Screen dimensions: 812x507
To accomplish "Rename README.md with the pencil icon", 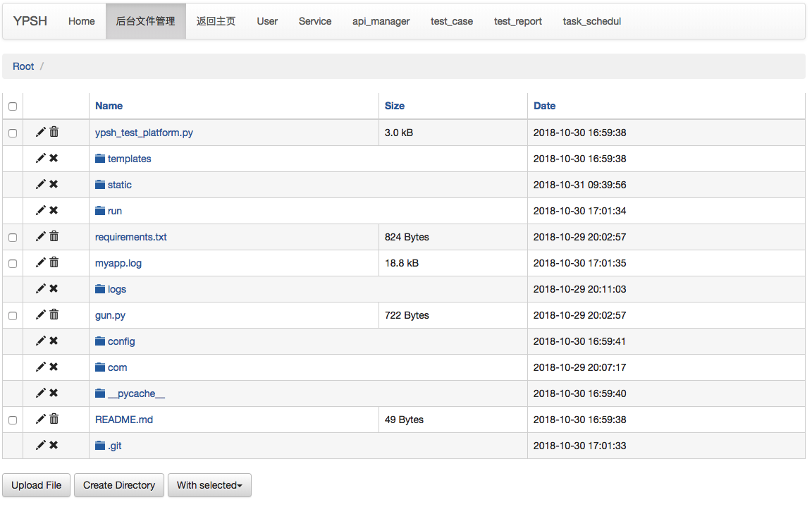I will tap(40, 419).
